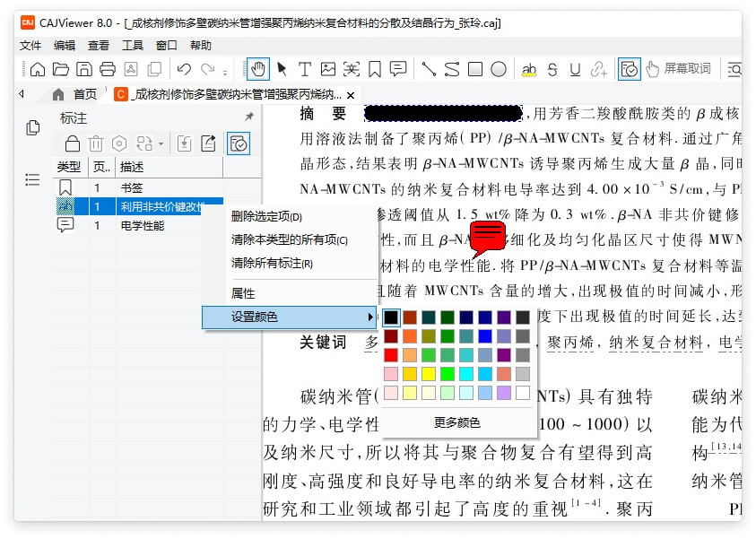Select the ellipse drawing tool
The image size is (756, 539).
499,69
